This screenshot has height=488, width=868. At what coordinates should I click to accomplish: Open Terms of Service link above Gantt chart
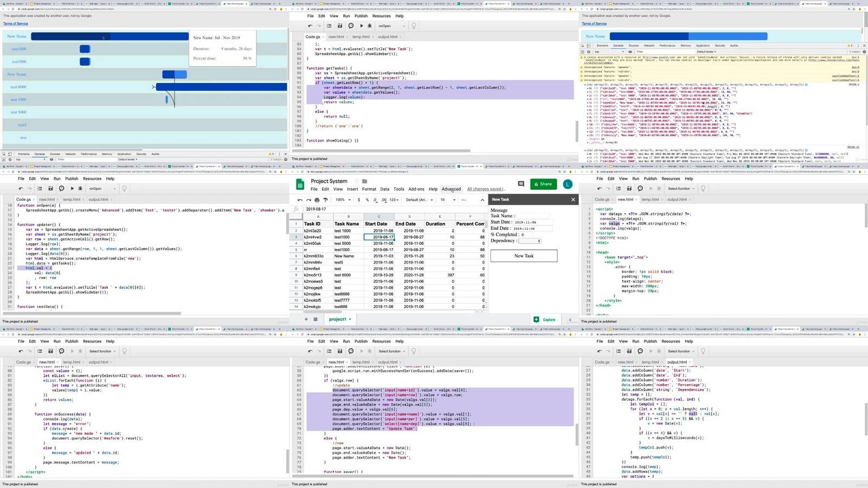click(15, 24)
